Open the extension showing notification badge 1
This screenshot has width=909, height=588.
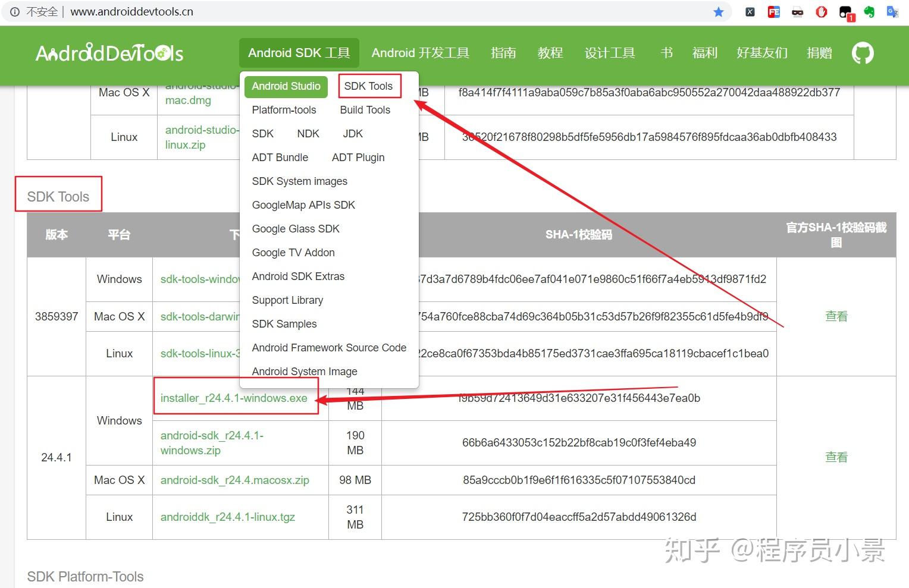[x=845, y=11]
